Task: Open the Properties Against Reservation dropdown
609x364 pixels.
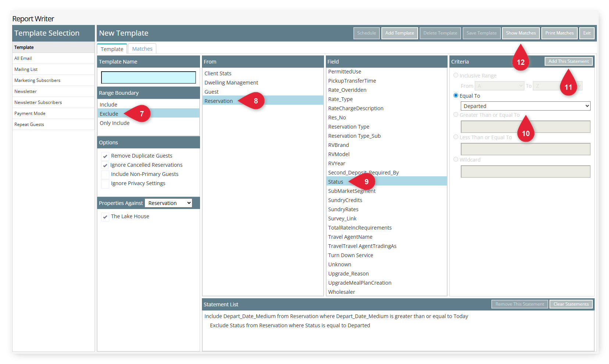Action: pos(168,203)
